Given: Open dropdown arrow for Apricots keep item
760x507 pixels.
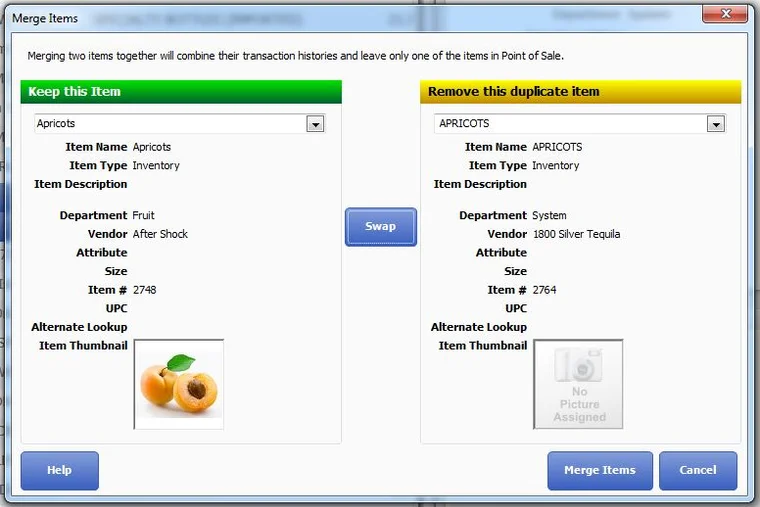Looking at the screenshot, I should (x=316, y=124).
